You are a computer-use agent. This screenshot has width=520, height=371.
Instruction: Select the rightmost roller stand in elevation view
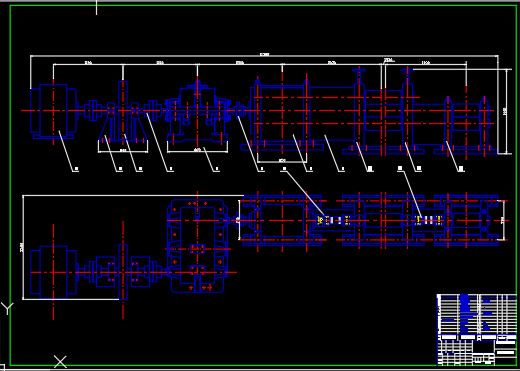tap(466, 124)
